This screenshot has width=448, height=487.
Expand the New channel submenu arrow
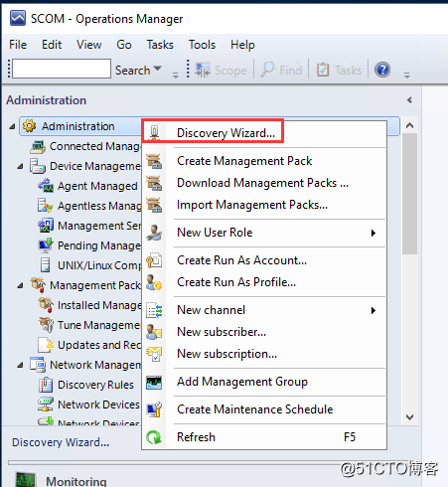pyautogui.click(x=373, y=310)
